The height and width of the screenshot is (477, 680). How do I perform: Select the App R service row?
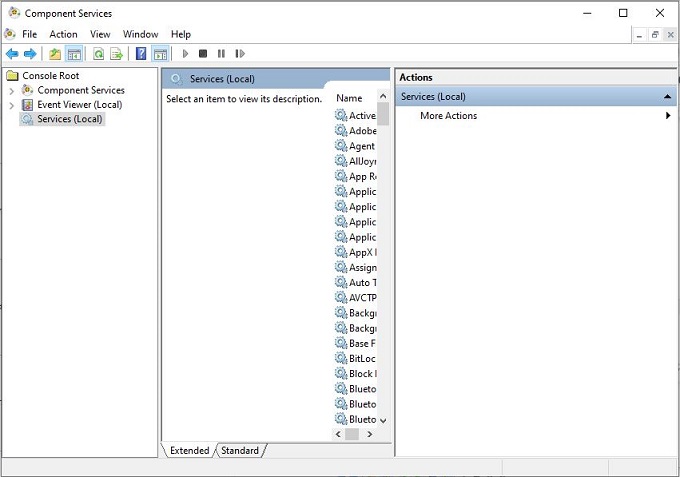[x=356, y=176]
